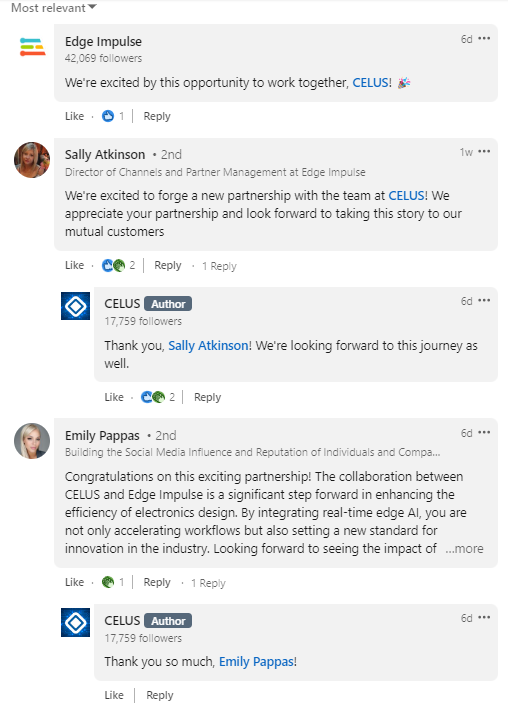
Task: Open three-dot menu on Sally Atkinson's comment
Action: pos(484,152)
